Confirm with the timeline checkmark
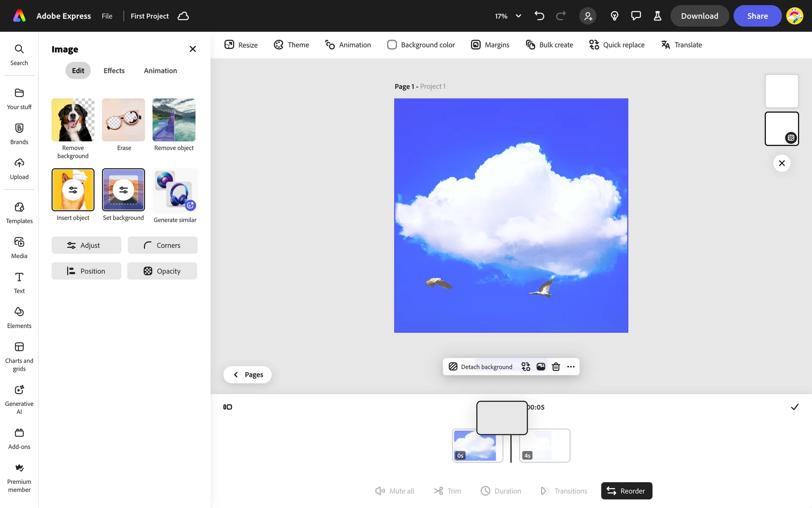Image resolution: width=812 pixels, height=508 pixels. tap(795, 407)
